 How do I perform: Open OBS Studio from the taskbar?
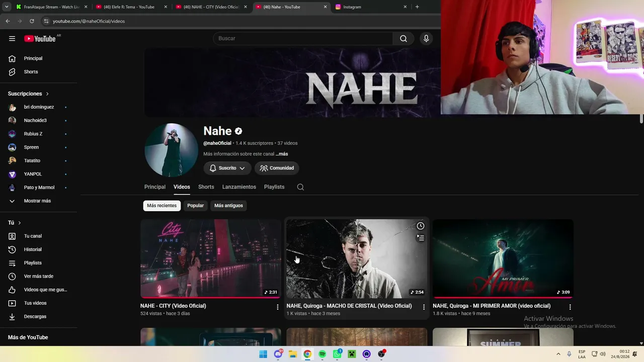(x=381, y=354)
